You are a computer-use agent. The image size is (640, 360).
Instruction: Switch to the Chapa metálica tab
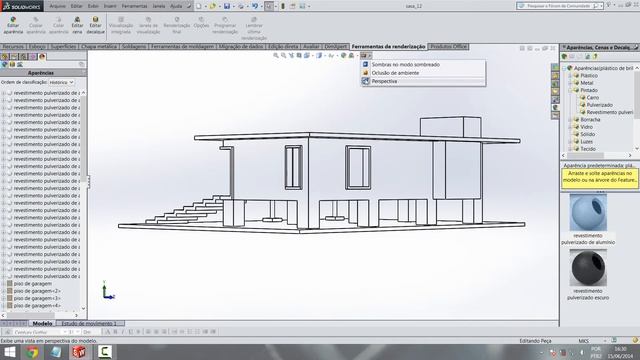(x=99, y=47)
